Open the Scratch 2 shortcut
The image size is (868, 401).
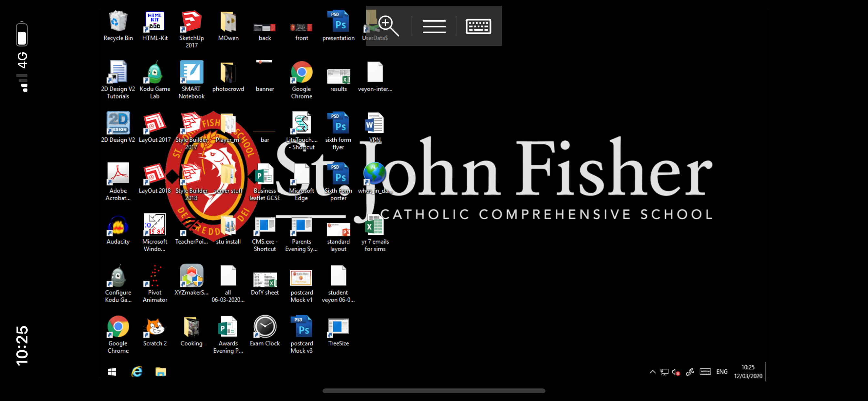pos(155,327)
